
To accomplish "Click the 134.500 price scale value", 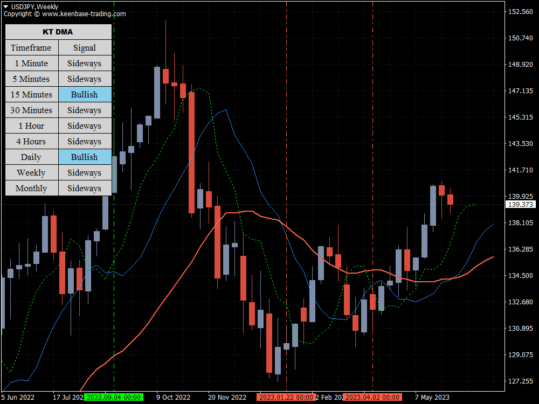I will pos(520,275).
